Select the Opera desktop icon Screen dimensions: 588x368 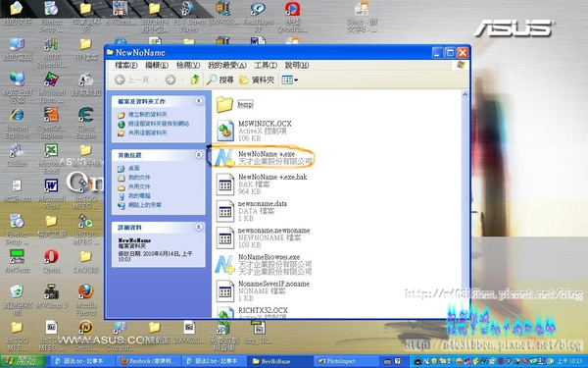[x=51, y=261]
